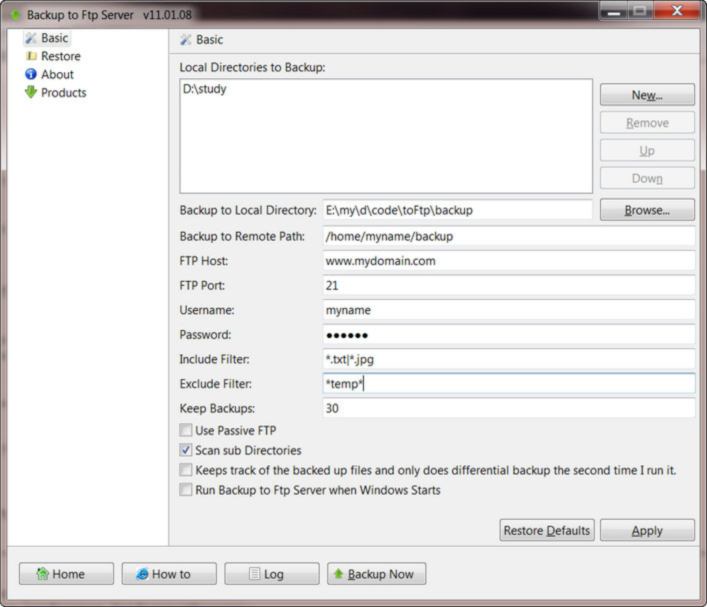
Task: Click the Remove button
Action: (647, 123)
